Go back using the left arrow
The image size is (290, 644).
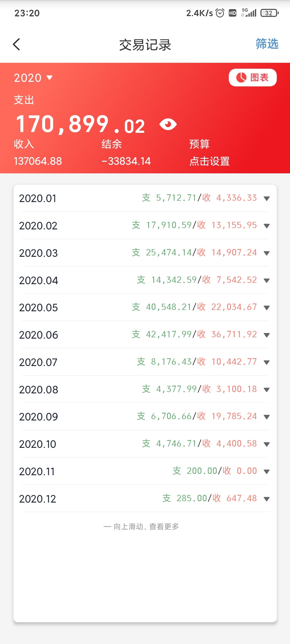coord(16,44)
